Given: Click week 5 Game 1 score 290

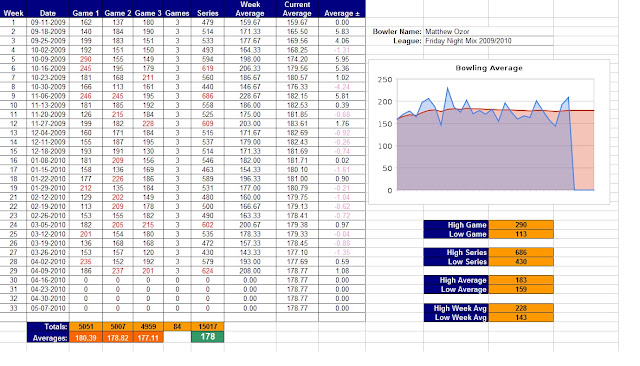Looking at the screenshot, I should 86,59.
